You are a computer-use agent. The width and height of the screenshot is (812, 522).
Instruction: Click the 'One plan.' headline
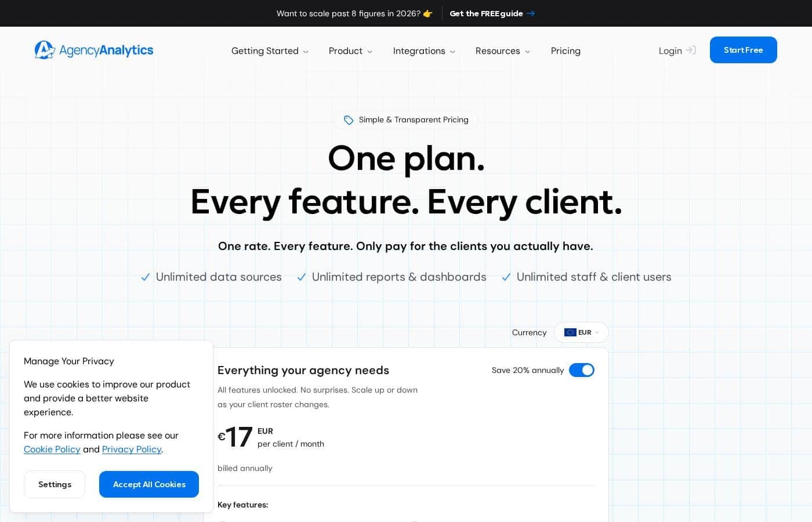coord(406,158)
